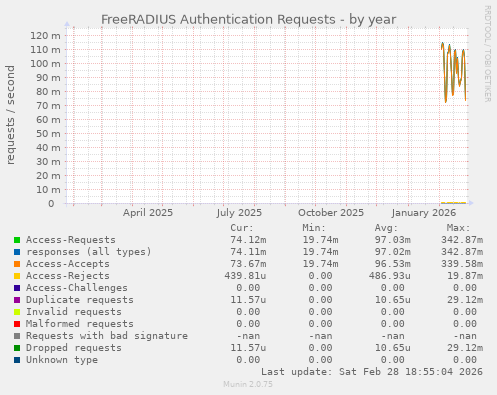Click Access-Requests current value 74.12m
497x395 pixels.
(248, 240)
